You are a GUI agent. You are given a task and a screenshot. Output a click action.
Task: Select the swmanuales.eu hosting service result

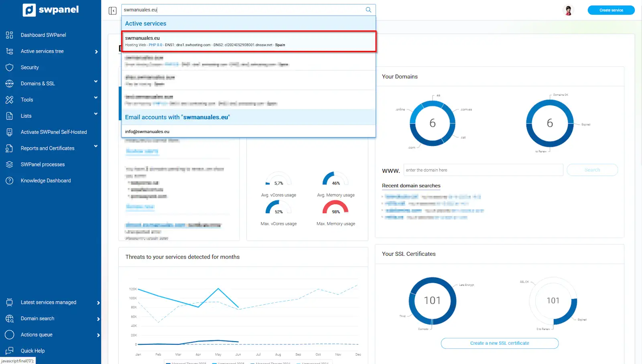point(249,41)
